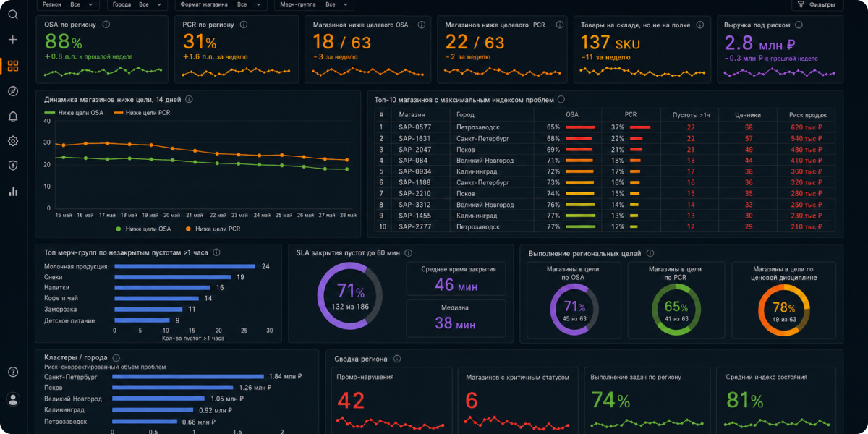This screenshot has height=434, width=868.
Task: Click the plus add icon in sidebar
Action: pyautogui.click(x=12, y=40)
